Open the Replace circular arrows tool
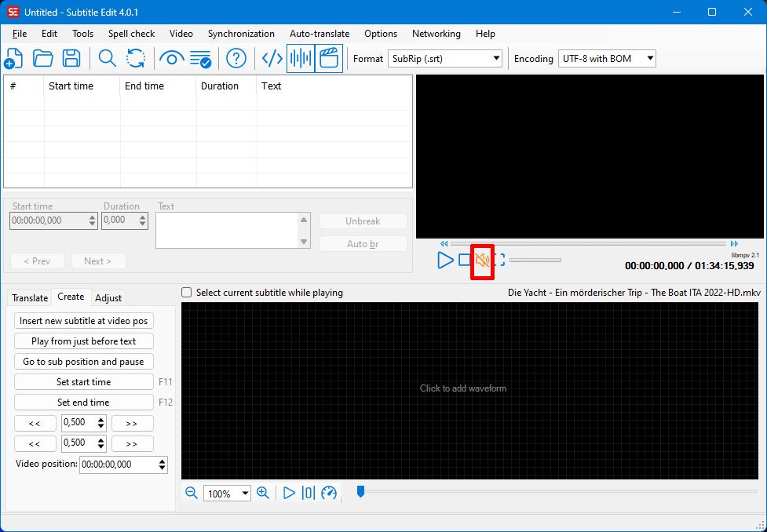 coord(136,59)
